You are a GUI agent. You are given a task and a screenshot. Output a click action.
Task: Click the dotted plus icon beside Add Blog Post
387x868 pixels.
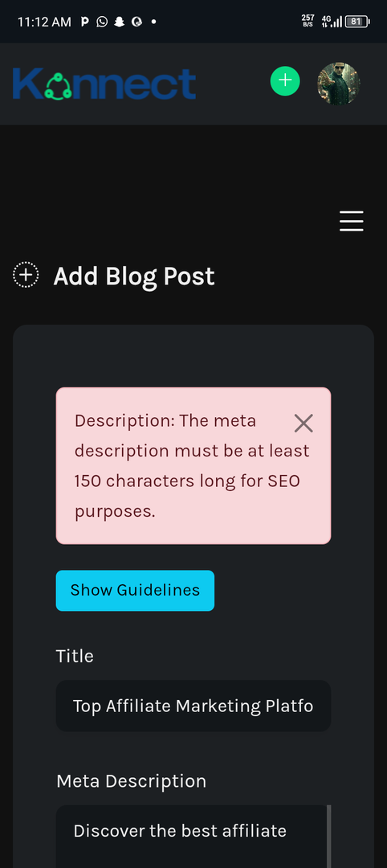coord(26,275)
